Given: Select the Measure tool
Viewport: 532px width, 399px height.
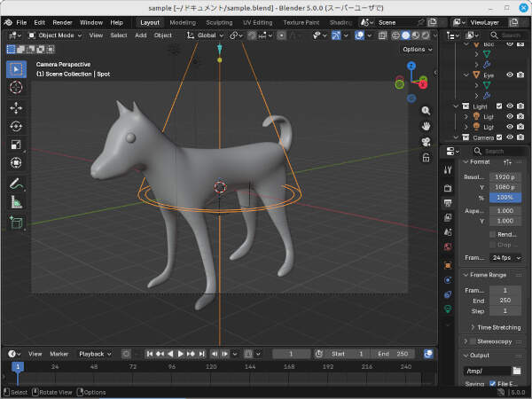Looking at the screenshot, I should coord(16,203).
